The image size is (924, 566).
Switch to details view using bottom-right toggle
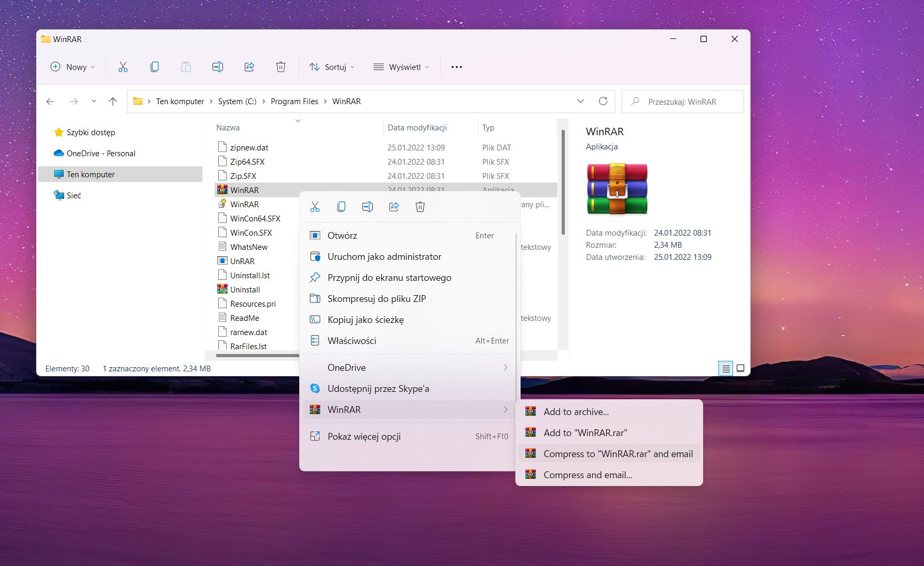(726, 368)
